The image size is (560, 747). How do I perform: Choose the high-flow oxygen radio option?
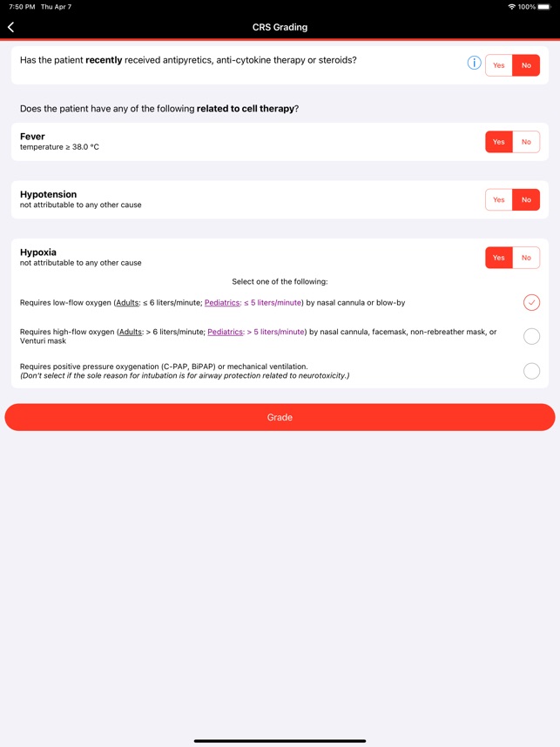coord(531,336)
